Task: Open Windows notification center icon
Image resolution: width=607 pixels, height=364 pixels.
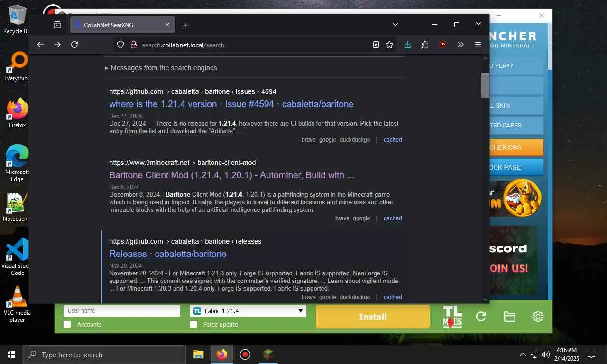Action: 591,355
